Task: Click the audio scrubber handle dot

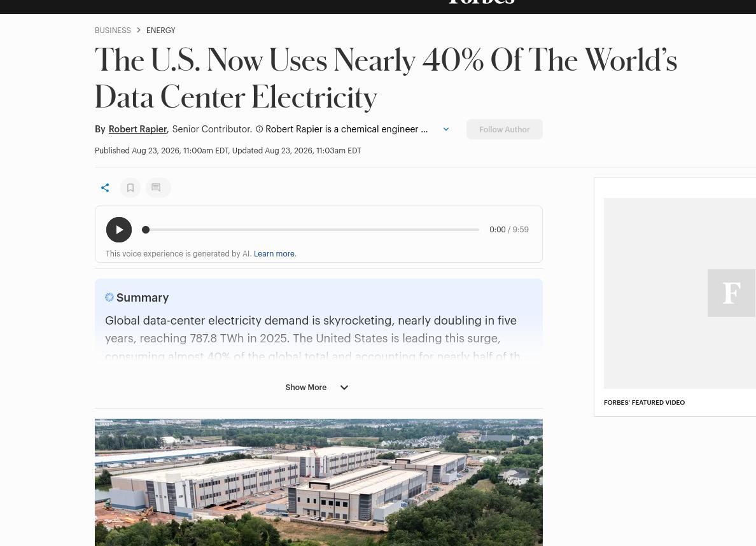Action: pos(146,230)
